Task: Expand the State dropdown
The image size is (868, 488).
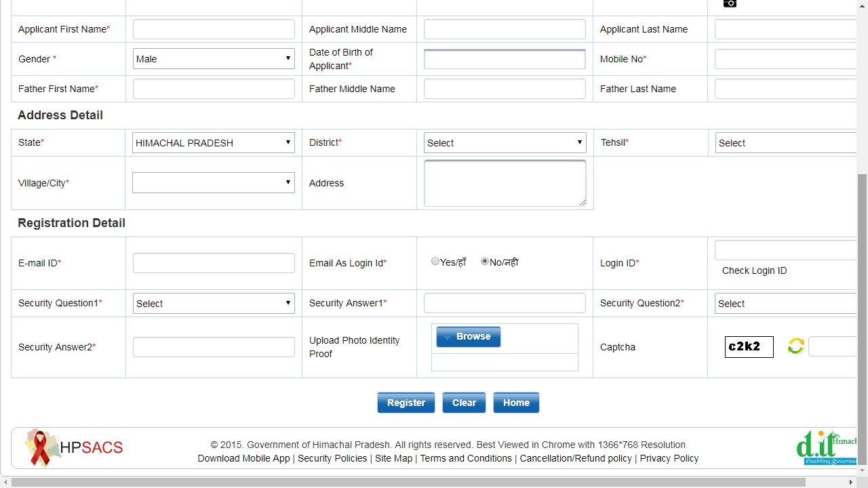Action: pos(214,143)
